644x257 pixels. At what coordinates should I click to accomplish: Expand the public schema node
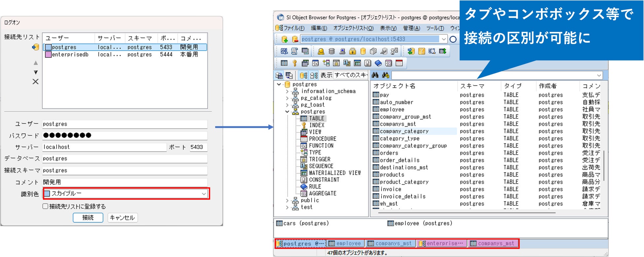tap(287, 200)
